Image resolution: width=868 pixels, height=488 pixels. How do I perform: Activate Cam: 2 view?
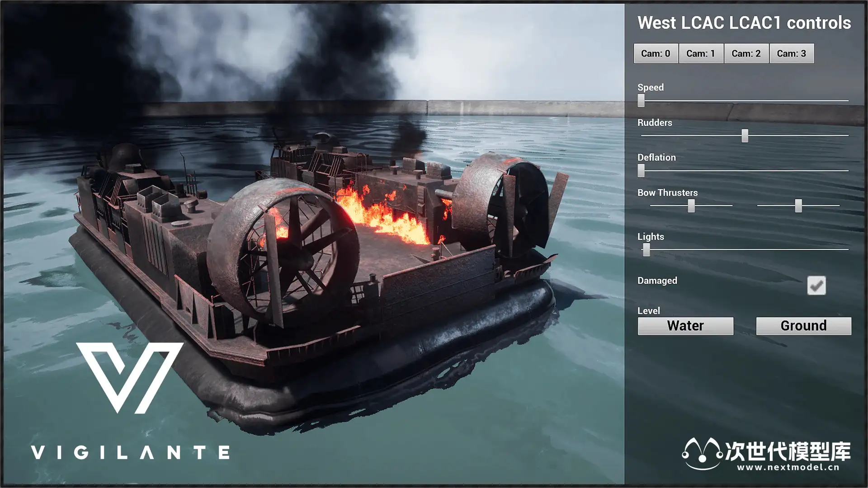(x=746, y=53)
